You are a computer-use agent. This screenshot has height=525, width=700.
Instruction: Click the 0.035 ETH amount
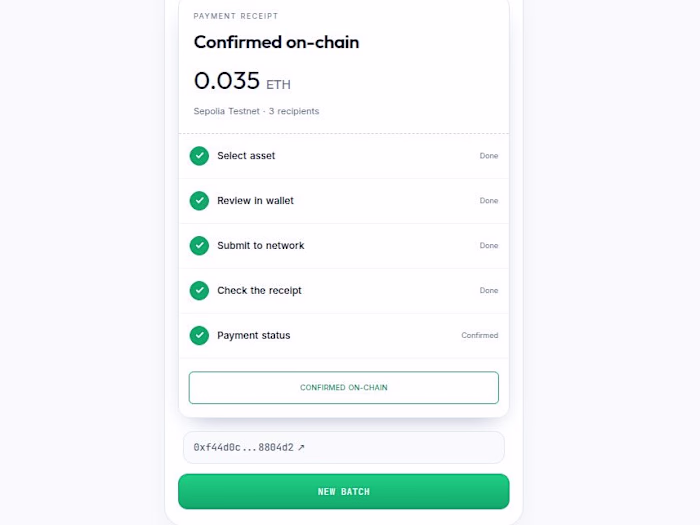[x=242, y=81]
